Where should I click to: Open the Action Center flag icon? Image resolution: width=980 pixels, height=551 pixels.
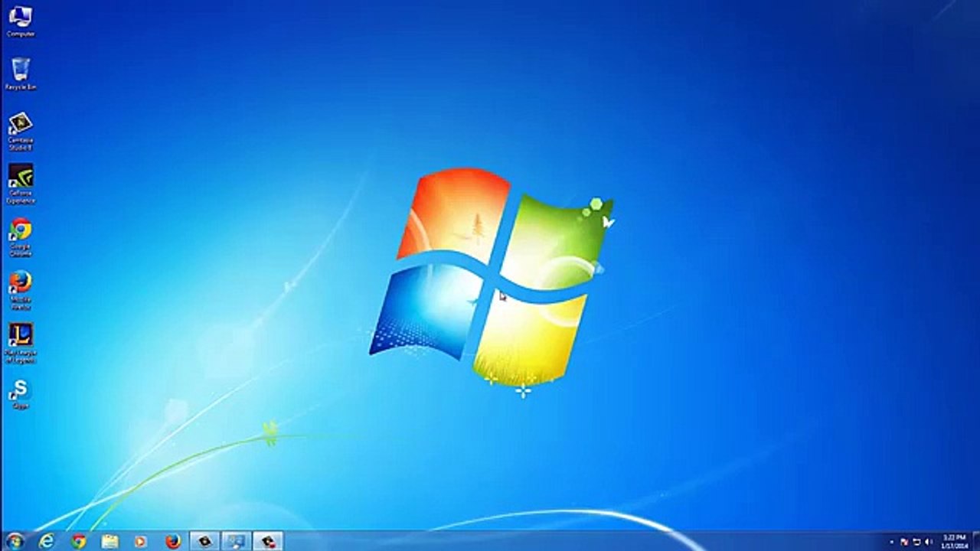point(904,542)
